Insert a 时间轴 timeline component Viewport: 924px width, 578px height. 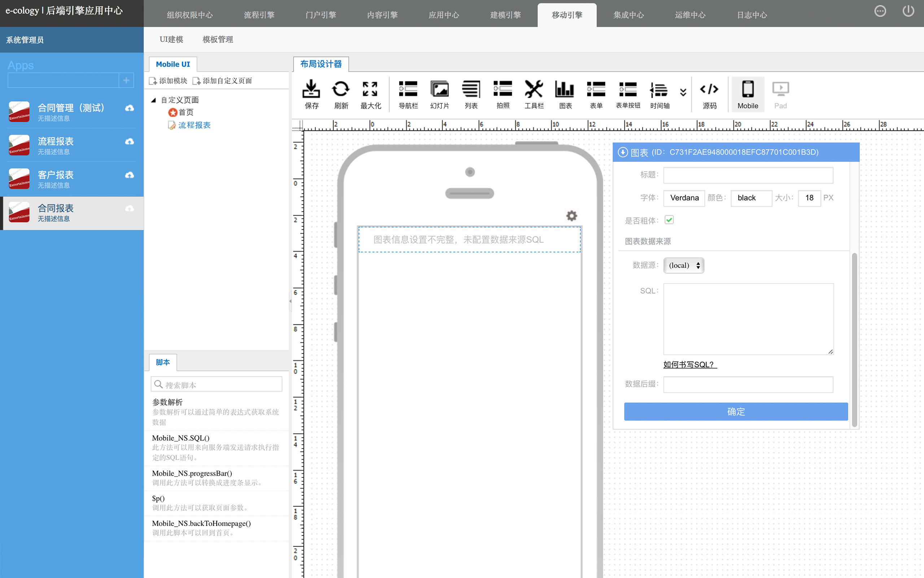659,94
